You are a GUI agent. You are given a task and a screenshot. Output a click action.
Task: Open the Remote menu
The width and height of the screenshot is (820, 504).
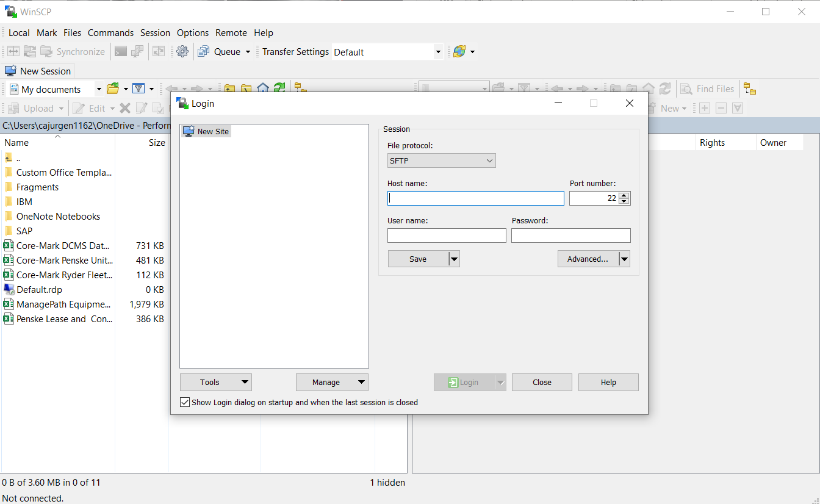(231, 33)
